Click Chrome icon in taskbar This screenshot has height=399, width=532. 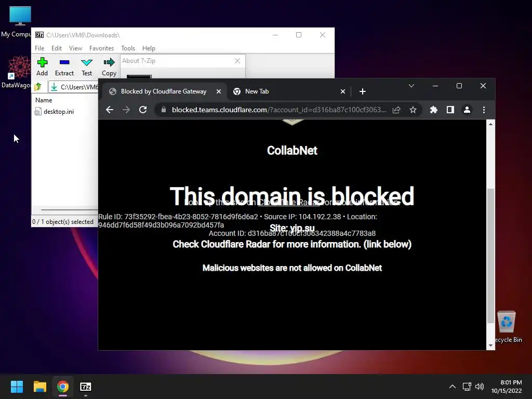coord(63,387)
